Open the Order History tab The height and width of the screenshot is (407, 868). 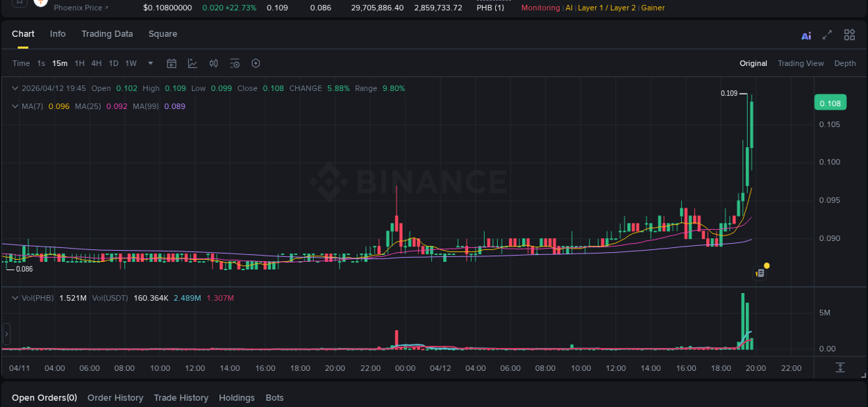tap(115, 397)
